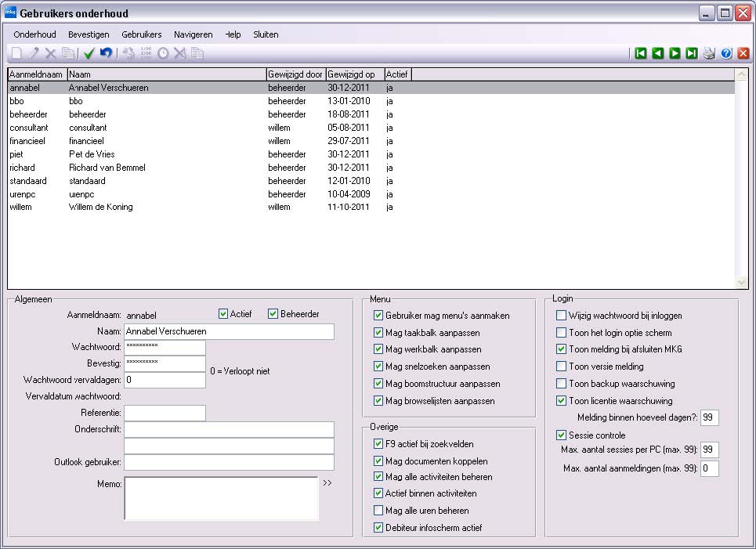The height and width of the screenshot is (549, 756).
Task: Toggle Toon melding bij afsluiten MKG
Action: click(x=561, y=349)
